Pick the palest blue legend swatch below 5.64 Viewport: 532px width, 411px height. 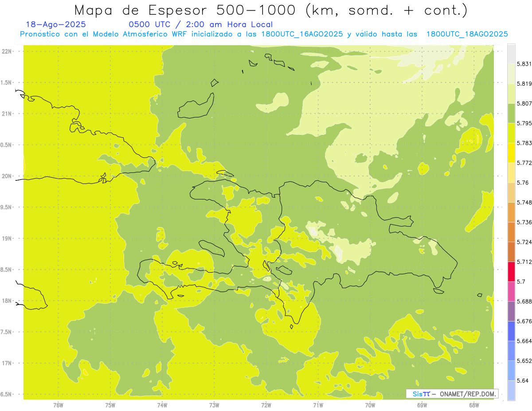(511, 390)
